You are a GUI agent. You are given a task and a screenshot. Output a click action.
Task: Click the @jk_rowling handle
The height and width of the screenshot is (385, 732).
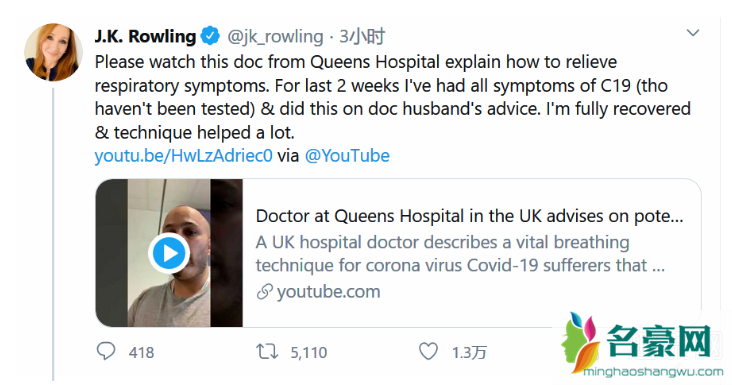click(275, 36)
